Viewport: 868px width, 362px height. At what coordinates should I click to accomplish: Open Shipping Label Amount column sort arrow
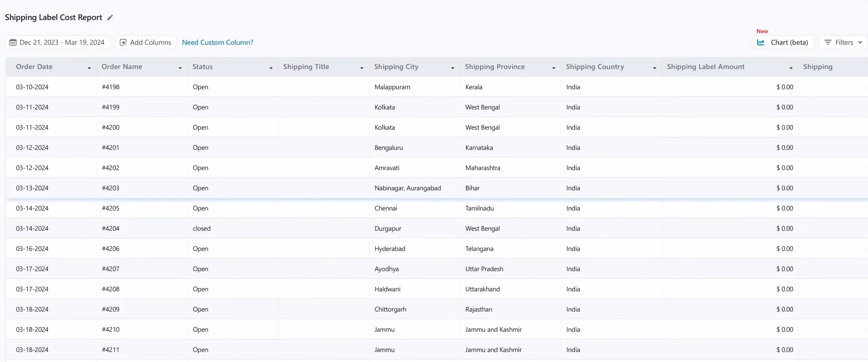791,68
